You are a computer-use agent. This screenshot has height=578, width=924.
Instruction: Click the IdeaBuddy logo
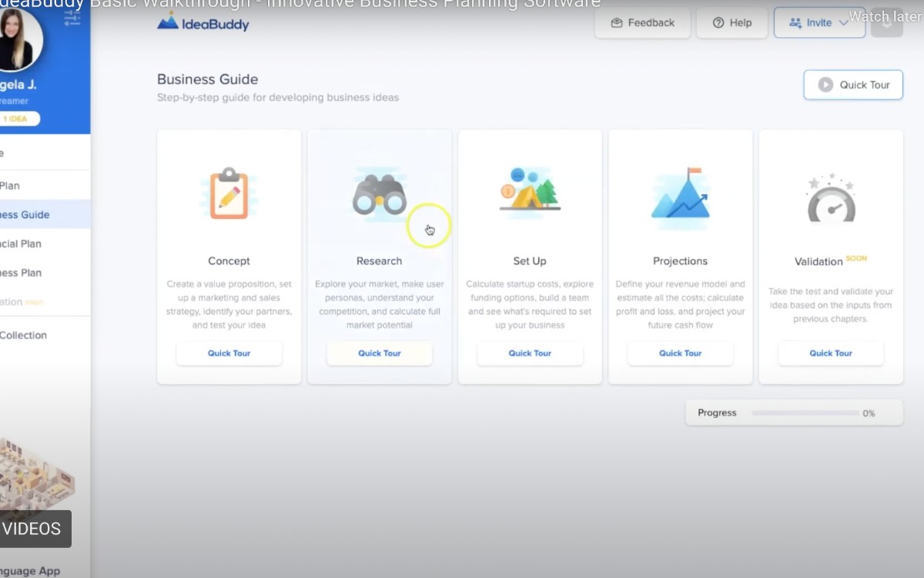(203, 22)
